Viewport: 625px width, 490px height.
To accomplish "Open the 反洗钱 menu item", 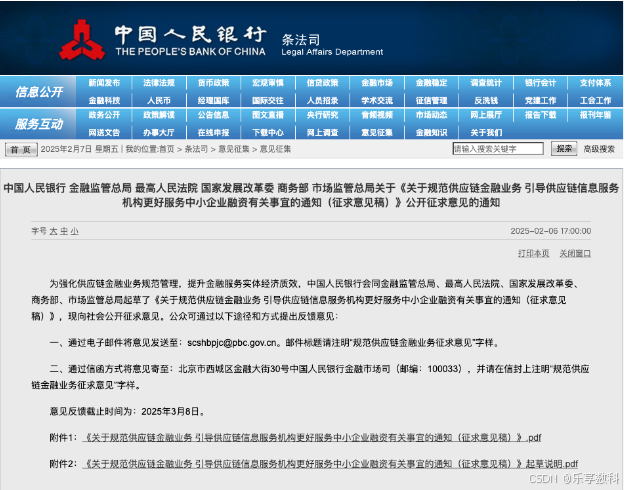I will (x=486, y=100).
